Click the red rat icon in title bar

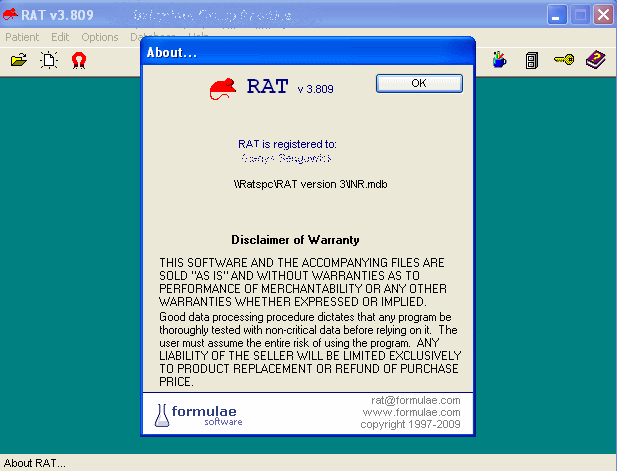click(10, 15)
